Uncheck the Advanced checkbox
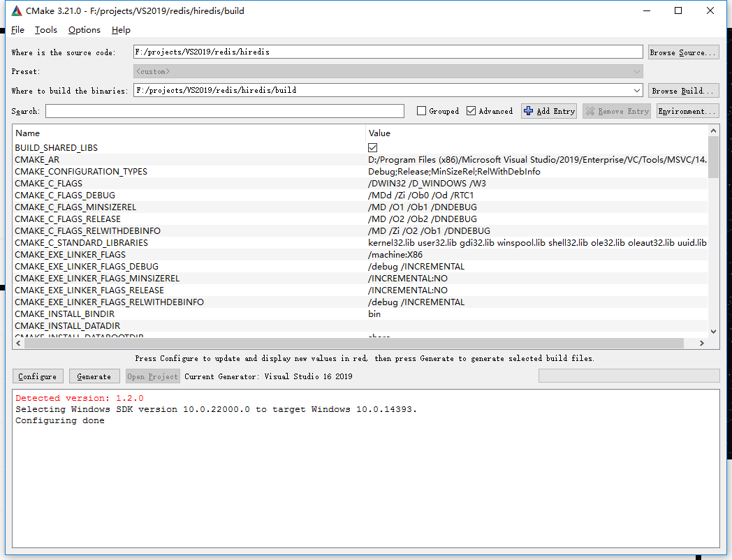This screenshot has height=560, width=732. pos(471,111)
